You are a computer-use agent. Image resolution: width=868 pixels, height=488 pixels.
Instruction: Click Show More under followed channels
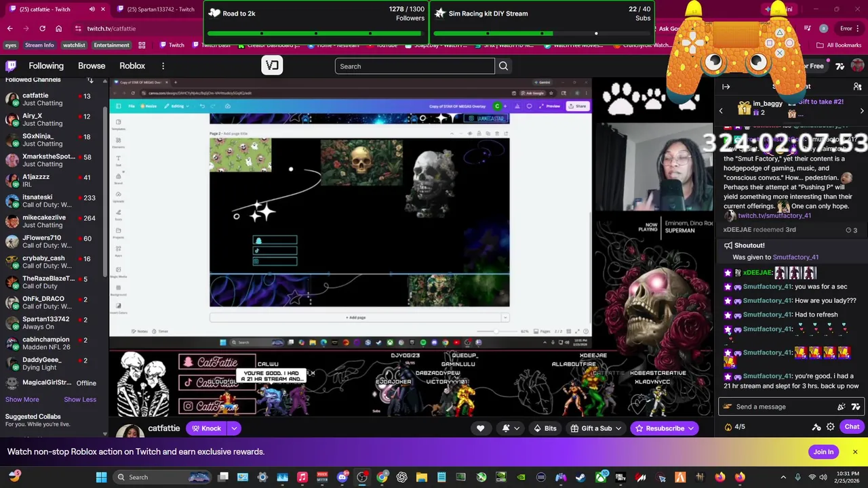pos(22,399)
